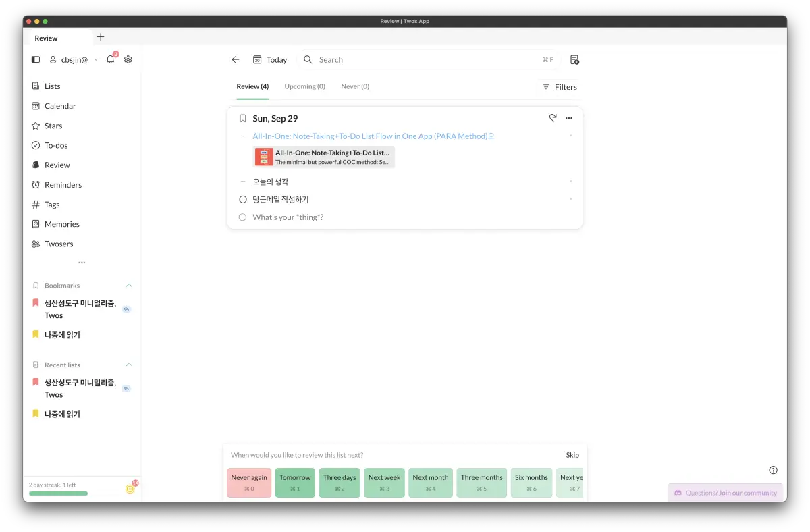This screenshot has width=810, height=532.
Task: Open the All-In-One PARA Method link
Action: click(373, 136)
